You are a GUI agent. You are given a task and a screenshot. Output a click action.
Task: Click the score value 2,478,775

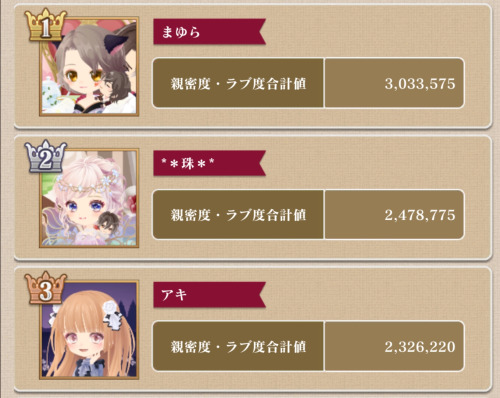tap(420, 215)
